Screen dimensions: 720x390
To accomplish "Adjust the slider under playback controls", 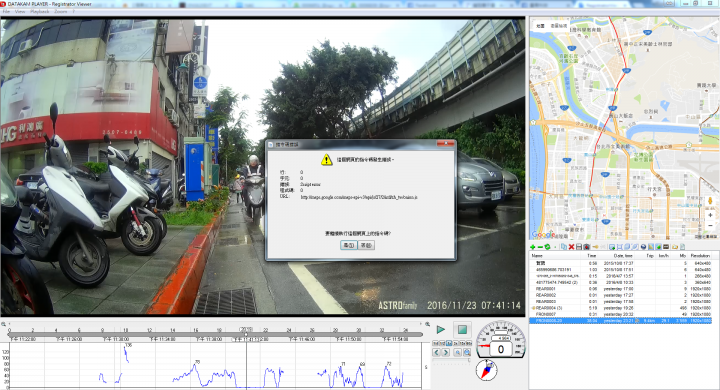I will pos(451,360).
